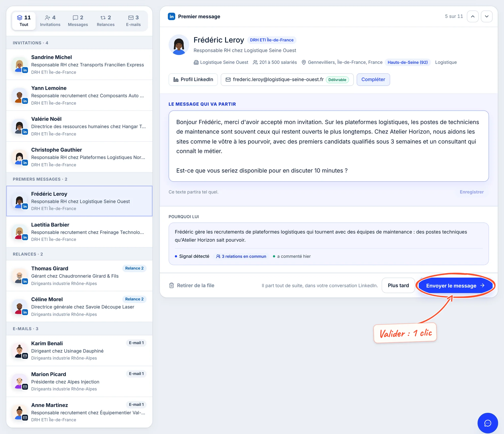Switch to the Invitations tab
This screenshot has height=434, width=504.
pos(50,21)
